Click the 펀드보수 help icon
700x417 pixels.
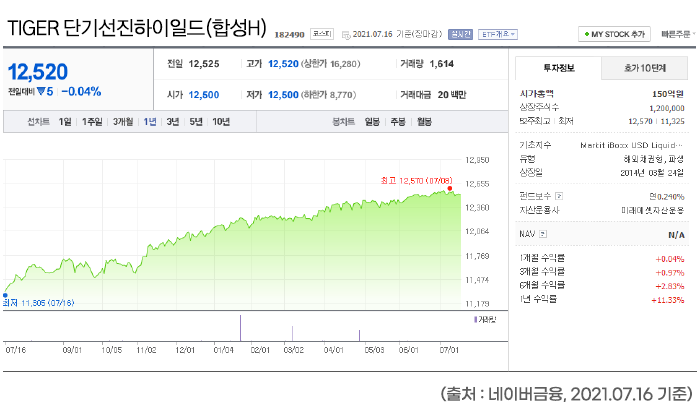559,196
